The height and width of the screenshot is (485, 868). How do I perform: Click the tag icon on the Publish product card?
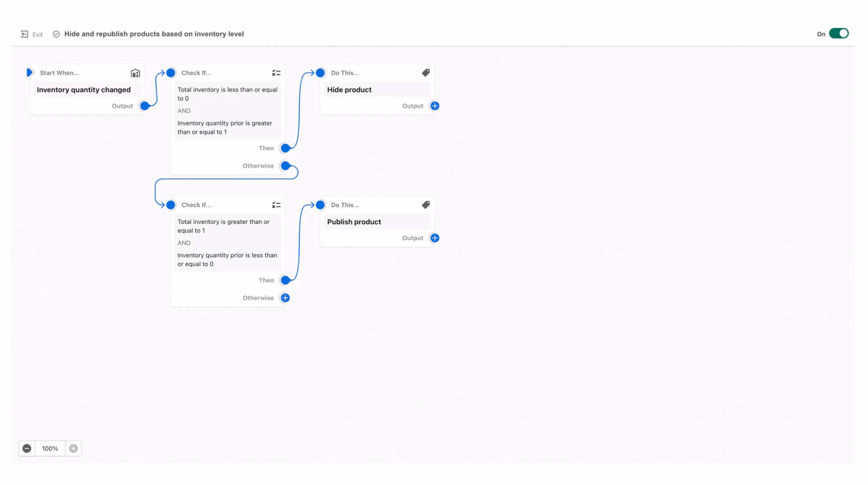tap(426, 204)
